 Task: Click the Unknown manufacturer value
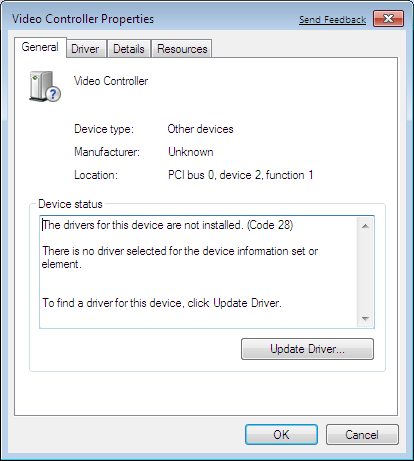tap(191, 152)
